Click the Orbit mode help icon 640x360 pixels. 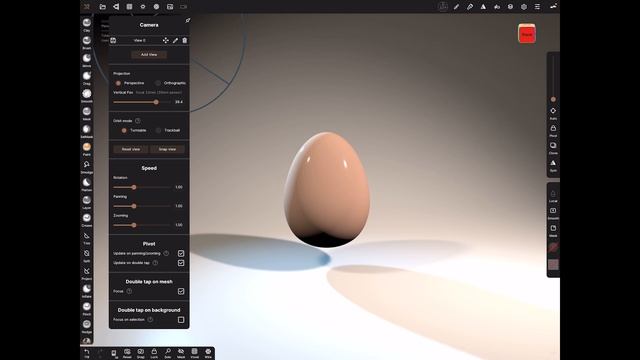[x=138, y=121]
